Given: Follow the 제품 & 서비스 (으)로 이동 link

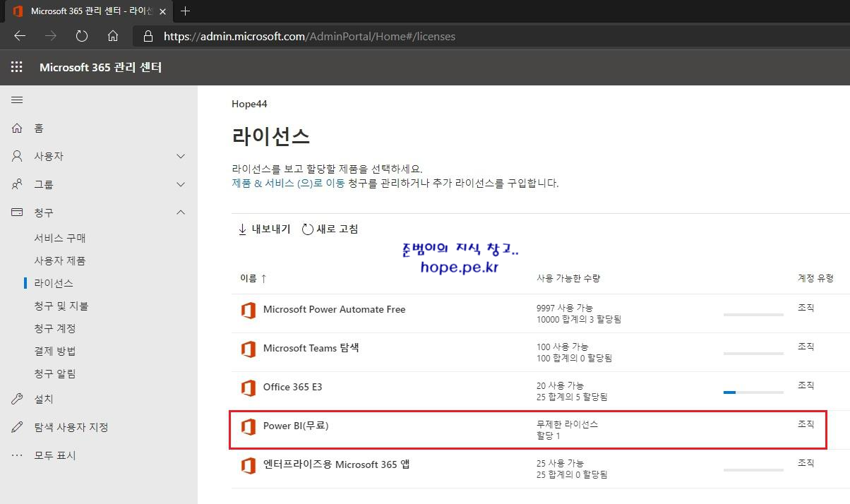Looking at the screenshot, I should (288, 183).
